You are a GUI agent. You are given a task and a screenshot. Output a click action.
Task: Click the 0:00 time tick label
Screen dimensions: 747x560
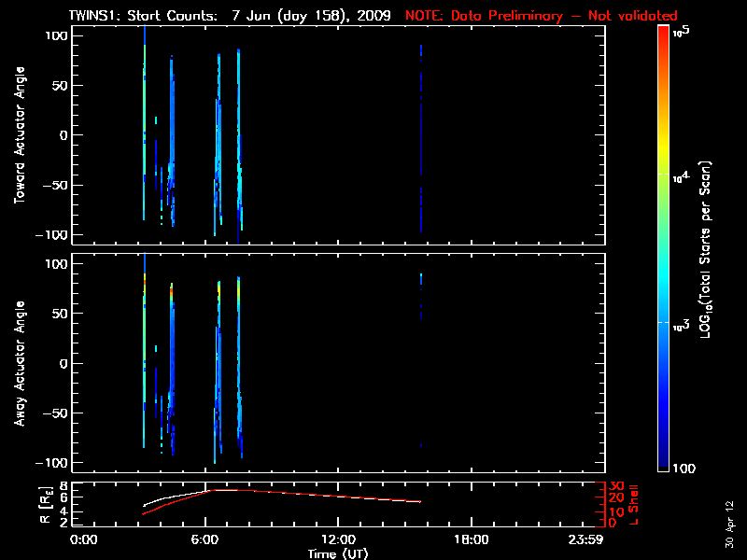(84, 540)
